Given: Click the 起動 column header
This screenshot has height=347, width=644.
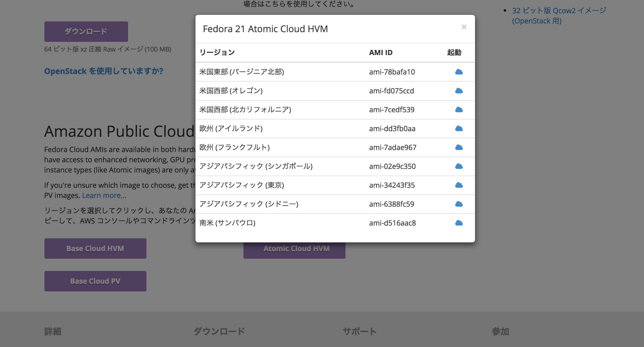Looking at the screenshot, I should (x=454, y=53).
